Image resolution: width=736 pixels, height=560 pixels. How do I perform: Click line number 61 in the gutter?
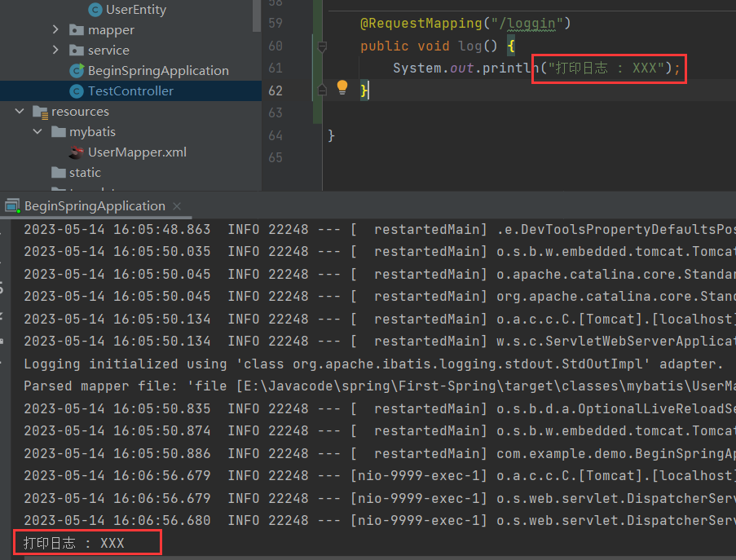pos(275,68)
